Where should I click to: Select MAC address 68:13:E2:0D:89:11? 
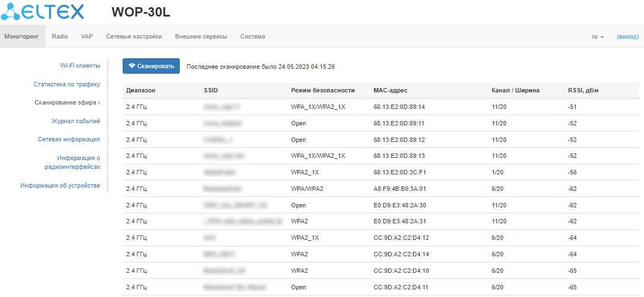pos(399,123)
